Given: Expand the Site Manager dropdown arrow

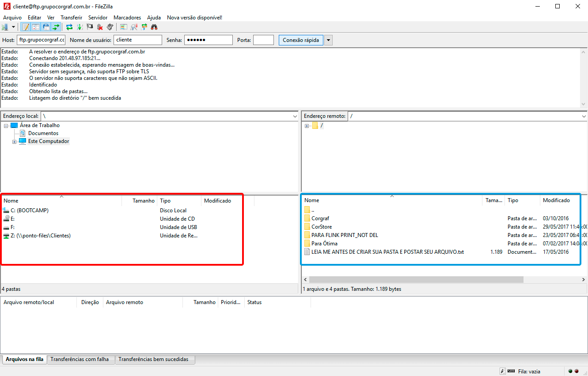Looking at the screenshot, I should point(13,27).
